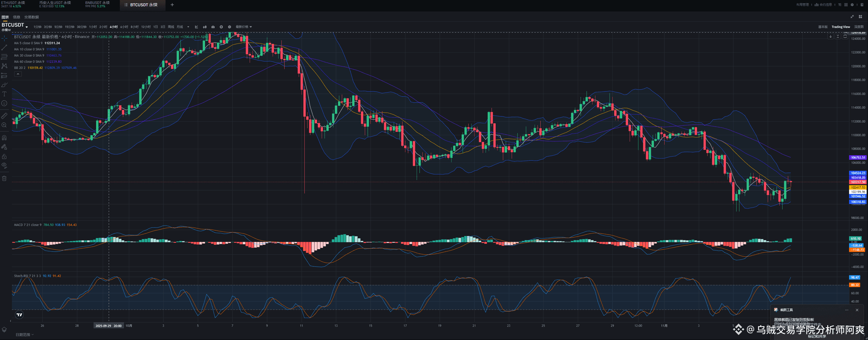This screenshot has width=868, height=340.
Task: Click the auto-fit chart scale icon
Action: tap(845, 37)
